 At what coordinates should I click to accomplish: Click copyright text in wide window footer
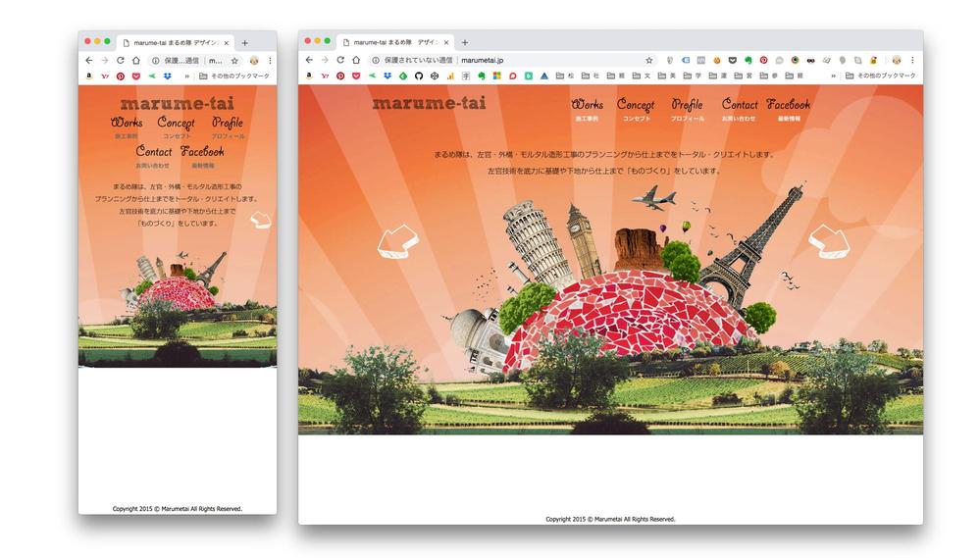tap(610, 519)
